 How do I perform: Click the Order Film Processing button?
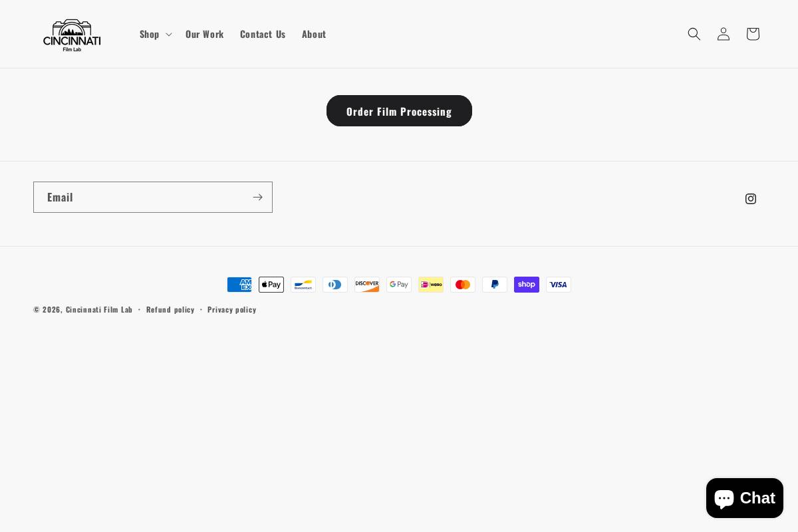[399, 111]
